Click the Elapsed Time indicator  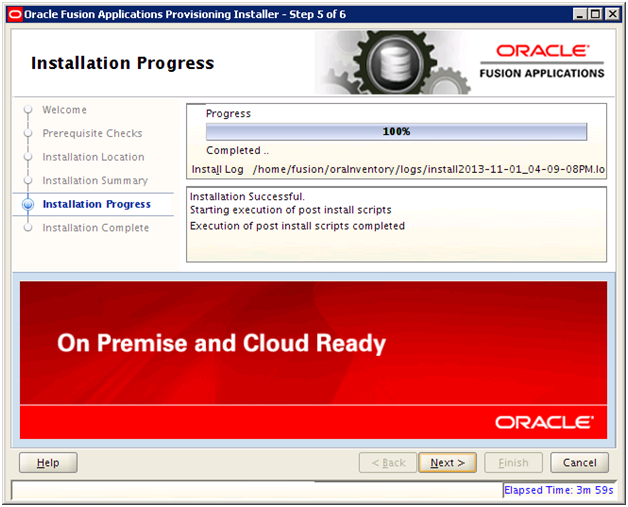tap(559, 490)
